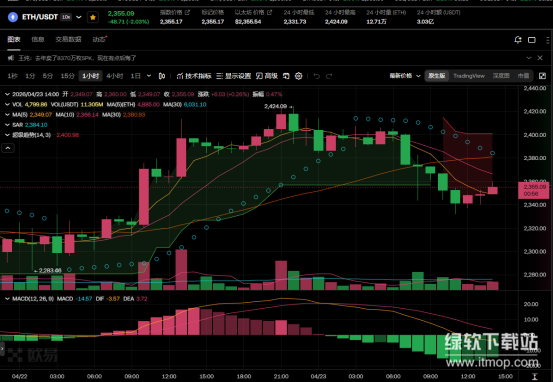Open 高级 drawing tools
Screen dimensions: 553x382
coord(267,76)
